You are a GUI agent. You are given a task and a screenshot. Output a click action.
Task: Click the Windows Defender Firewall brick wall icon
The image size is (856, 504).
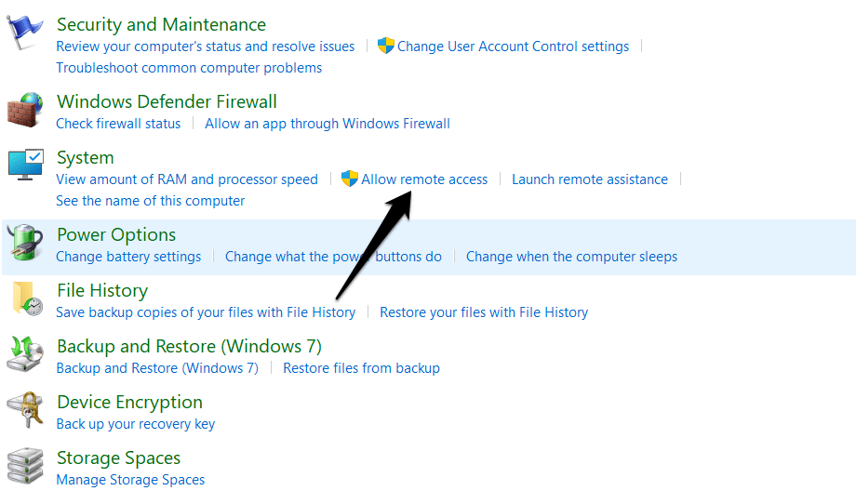tap(25, 111)
